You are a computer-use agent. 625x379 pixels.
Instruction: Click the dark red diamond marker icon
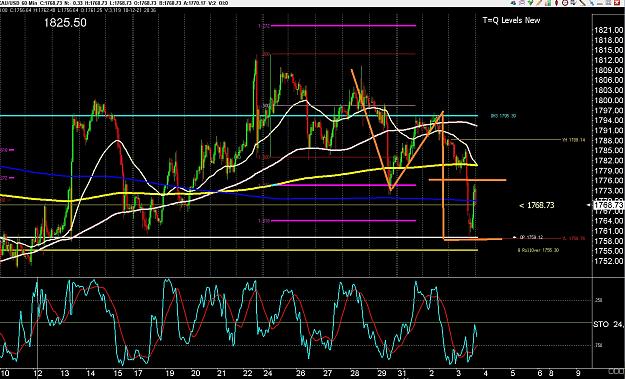pyautogui.click(x=556, y=3)
